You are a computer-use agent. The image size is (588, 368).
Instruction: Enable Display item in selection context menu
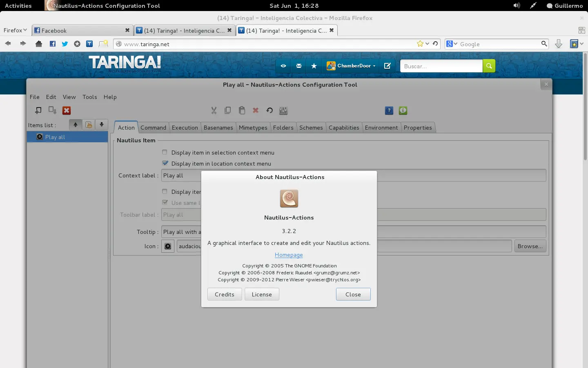coord(165,152)
